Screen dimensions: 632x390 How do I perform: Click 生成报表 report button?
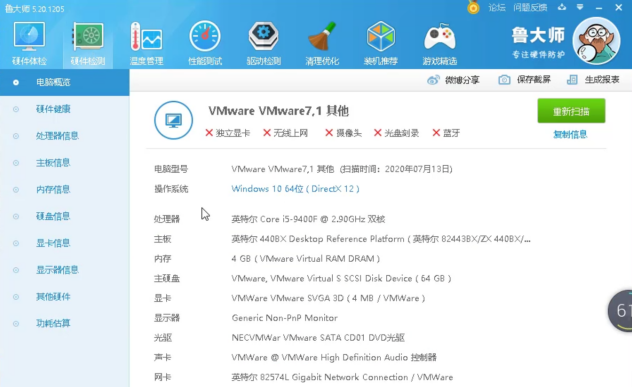[x=593, y=80]
